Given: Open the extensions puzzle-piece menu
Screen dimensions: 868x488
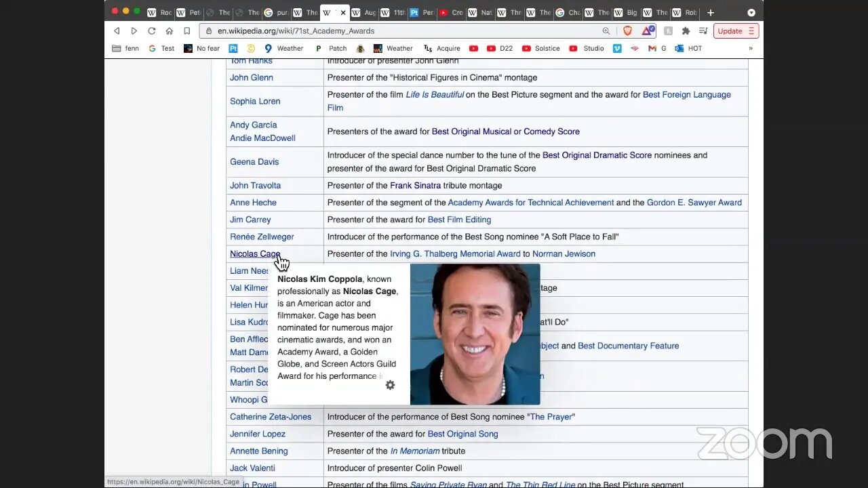Looking at the screenshot, I should (x=686, y=30).
